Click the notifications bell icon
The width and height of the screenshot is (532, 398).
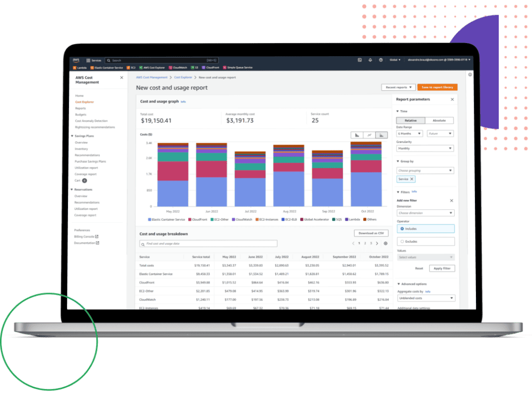click(370, 60)
